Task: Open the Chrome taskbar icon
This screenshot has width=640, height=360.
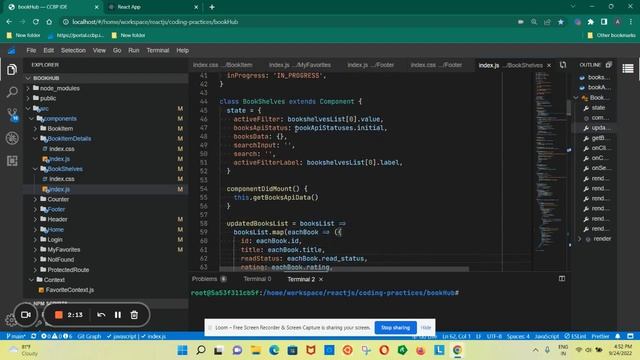Action: coord(457,350)
